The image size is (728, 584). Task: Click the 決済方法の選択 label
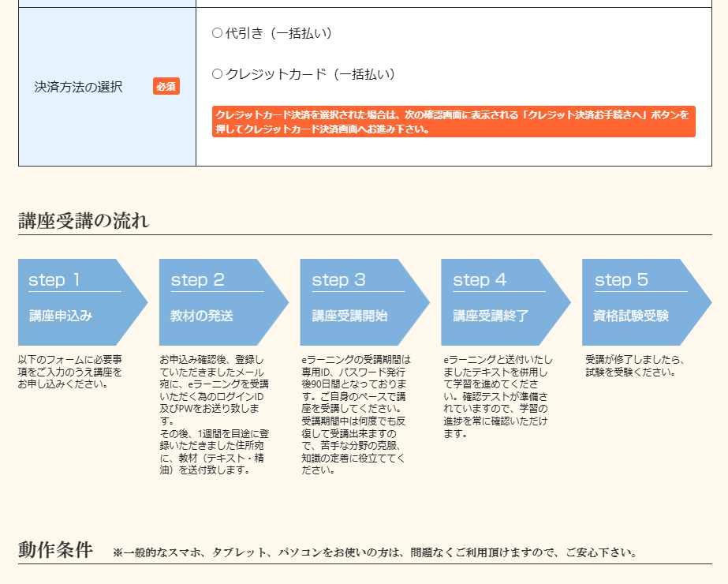[78, 87]
